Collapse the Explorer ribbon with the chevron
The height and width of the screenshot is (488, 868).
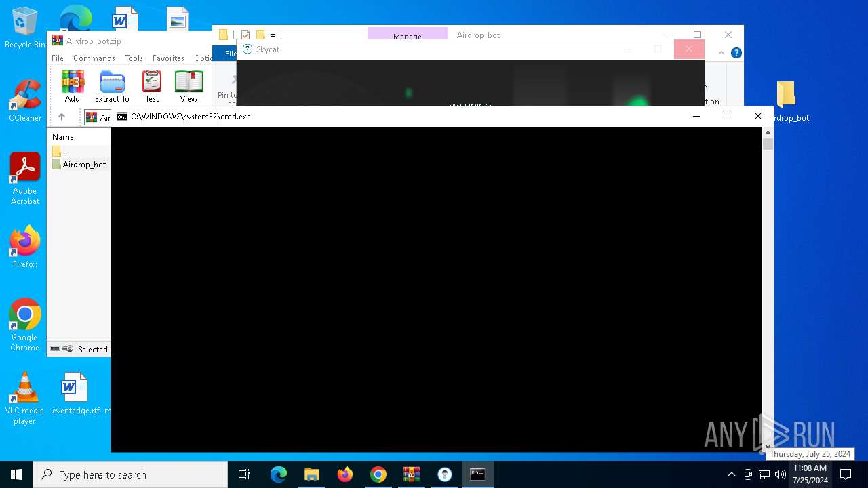click(722, 53)
